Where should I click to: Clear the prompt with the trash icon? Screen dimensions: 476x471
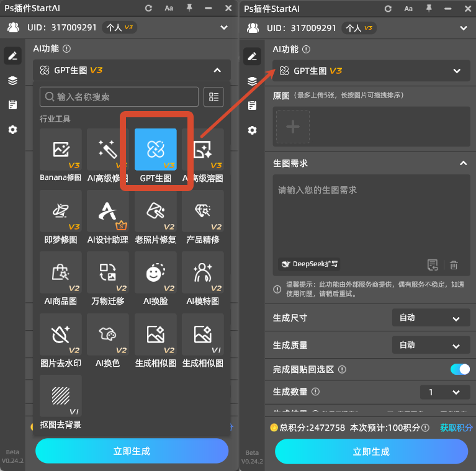(454, 265)
